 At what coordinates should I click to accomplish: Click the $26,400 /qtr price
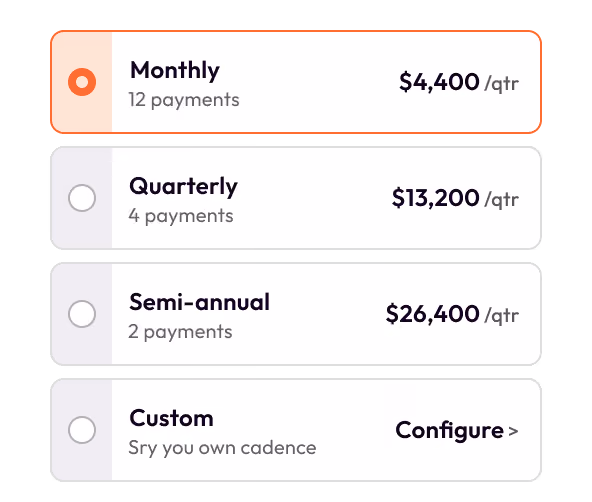[452, 314]
